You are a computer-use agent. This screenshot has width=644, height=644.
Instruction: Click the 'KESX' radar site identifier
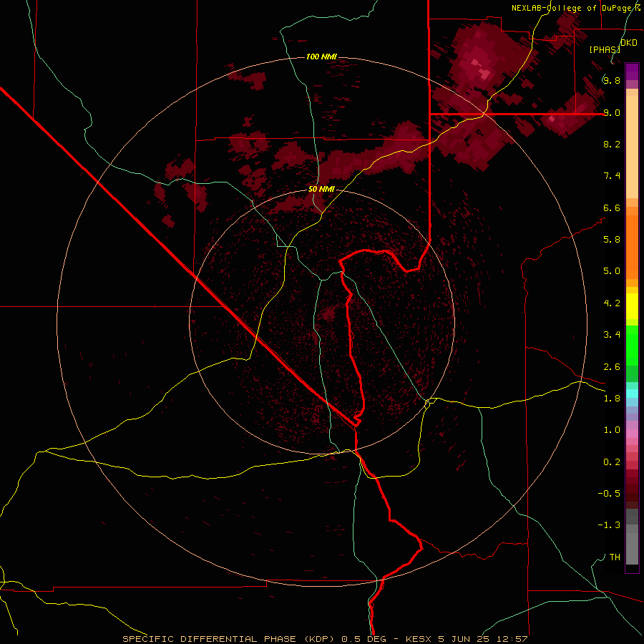(x=419, y=639)
